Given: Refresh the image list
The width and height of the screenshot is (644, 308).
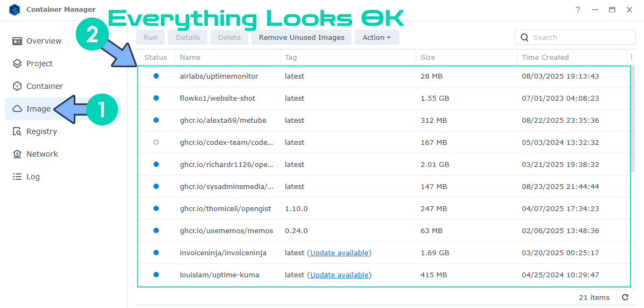Looking at the screenshot, I should 625,297.
